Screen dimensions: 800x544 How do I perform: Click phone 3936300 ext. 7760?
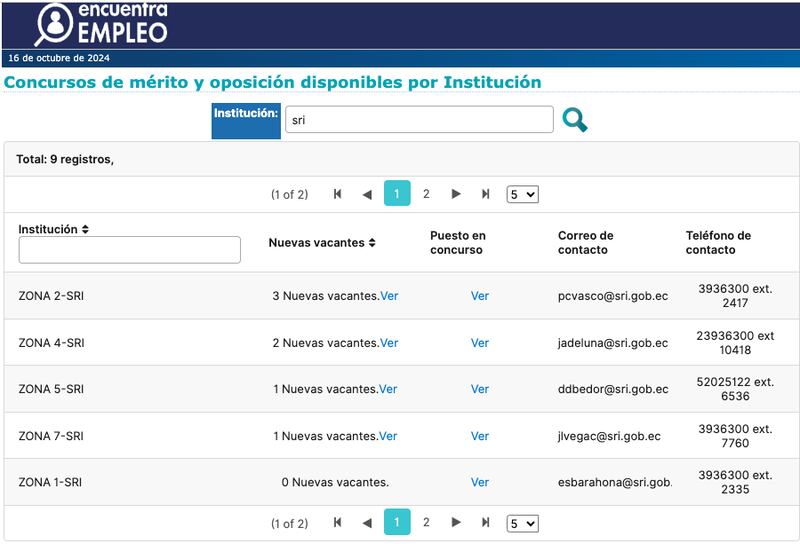[x=735, y=436]
